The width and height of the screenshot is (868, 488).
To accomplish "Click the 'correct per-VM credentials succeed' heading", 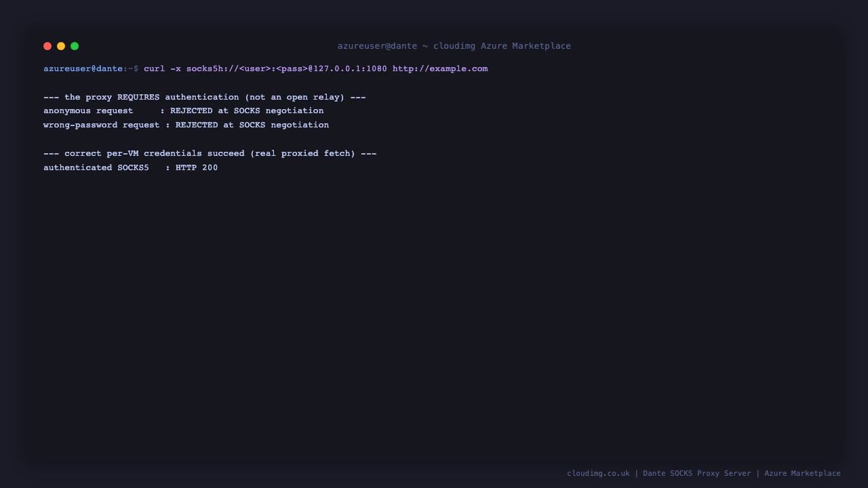I will point(210,154).
